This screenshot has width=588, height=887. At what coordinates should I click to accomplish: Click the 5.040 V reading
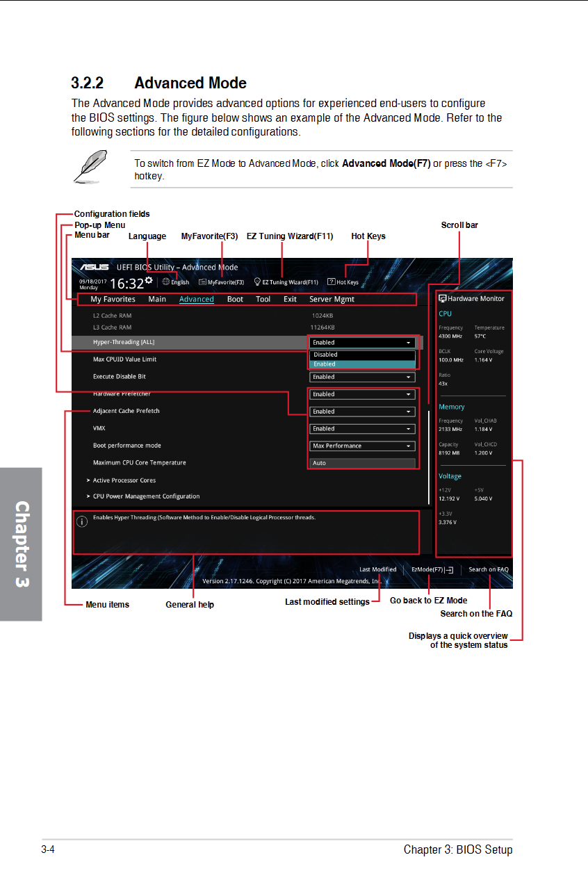484,498
